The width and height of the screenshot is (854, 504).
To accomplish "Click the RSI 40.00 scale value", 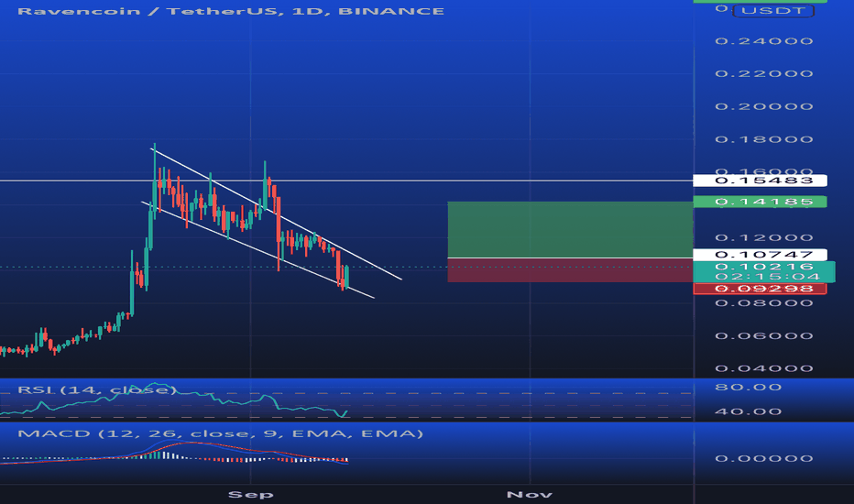I will coord(749,411).
